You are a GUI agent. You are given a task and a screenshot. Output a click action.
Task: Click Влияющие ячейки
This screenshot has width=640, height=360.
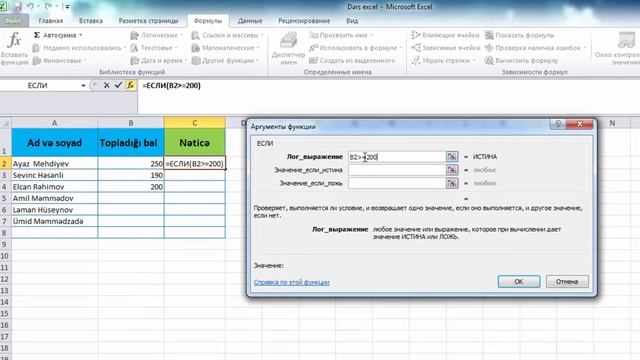pyautogui.click(x=445, y=35)
